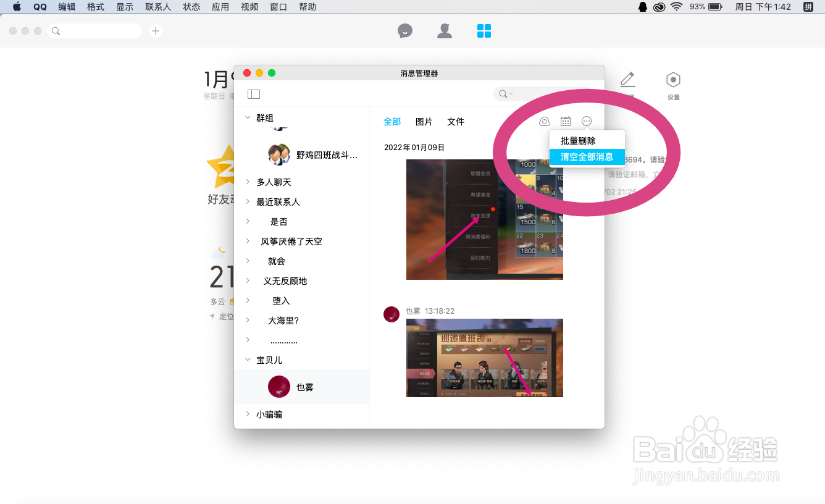This screenshot has height=504, width=825.
Task: Open the Apple menu
Action: point(17,7)
